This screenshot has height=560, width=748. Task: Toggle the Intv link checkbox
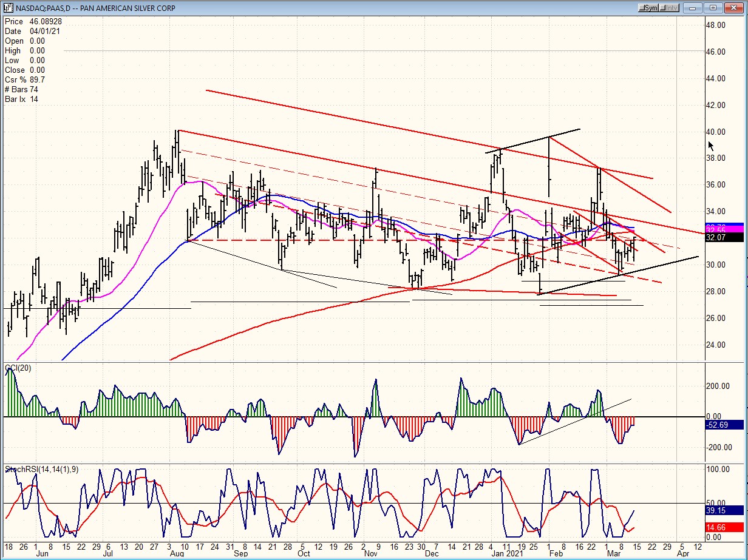click(664, 8)
